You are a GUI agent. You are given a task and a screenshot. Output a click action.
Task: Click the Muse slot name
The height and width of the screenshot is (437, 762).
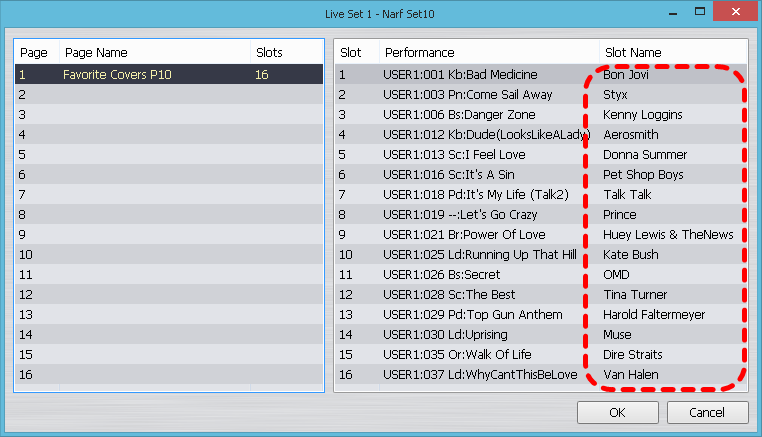[617, 334]
